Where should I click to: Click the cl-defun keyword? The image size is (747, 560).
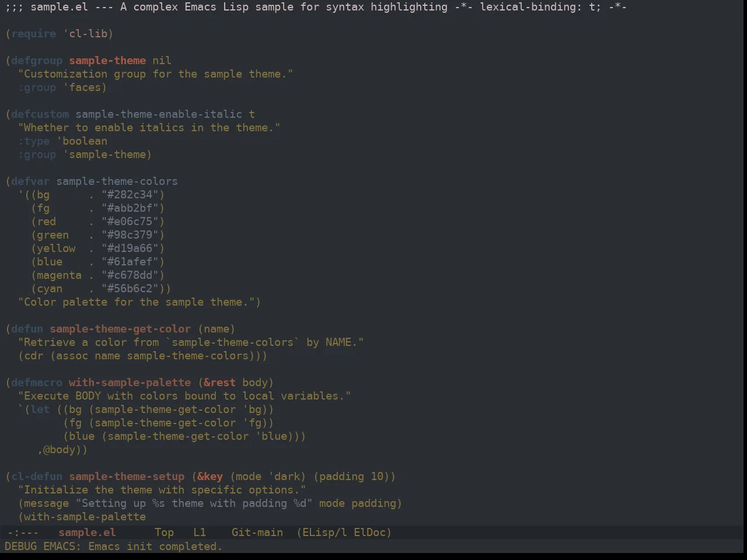coord(37,476)
